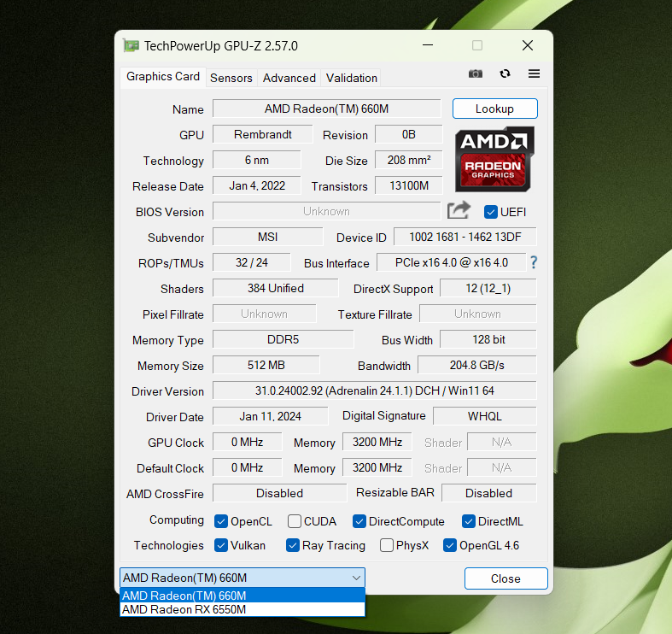The height and width of the screenshot is (634, 672).
Task: Toggle the Vulkan checkbox
Action: point(220,545)
